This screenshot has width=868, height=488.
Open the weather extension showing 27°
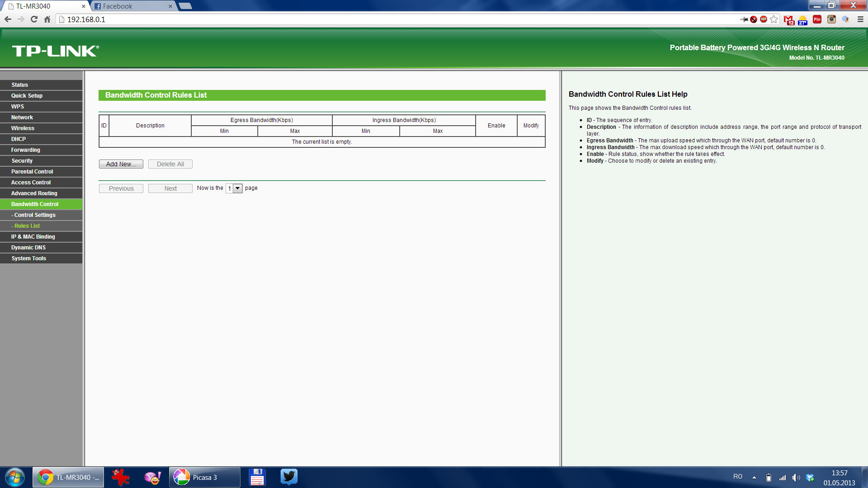[x=803, y=20]
